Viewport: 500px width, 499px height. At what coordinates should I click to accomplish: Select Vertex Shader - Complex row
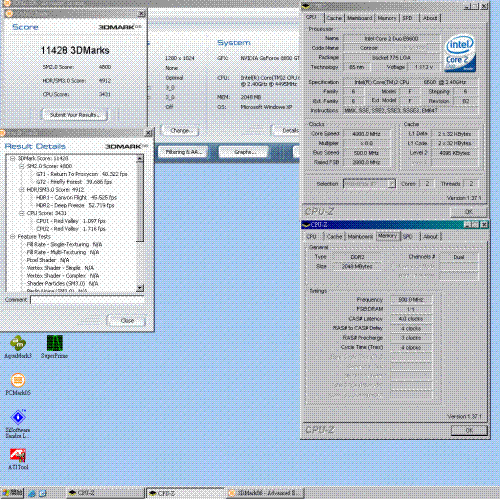tap(63, 276)
